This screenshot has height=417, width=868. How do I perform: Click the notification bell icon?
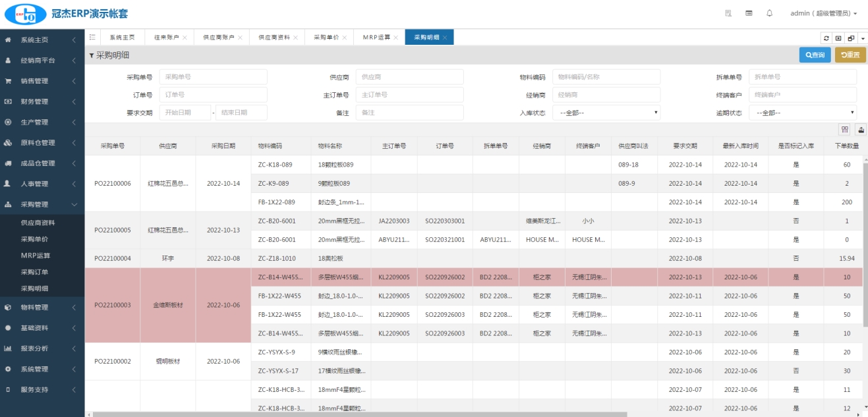769,13
